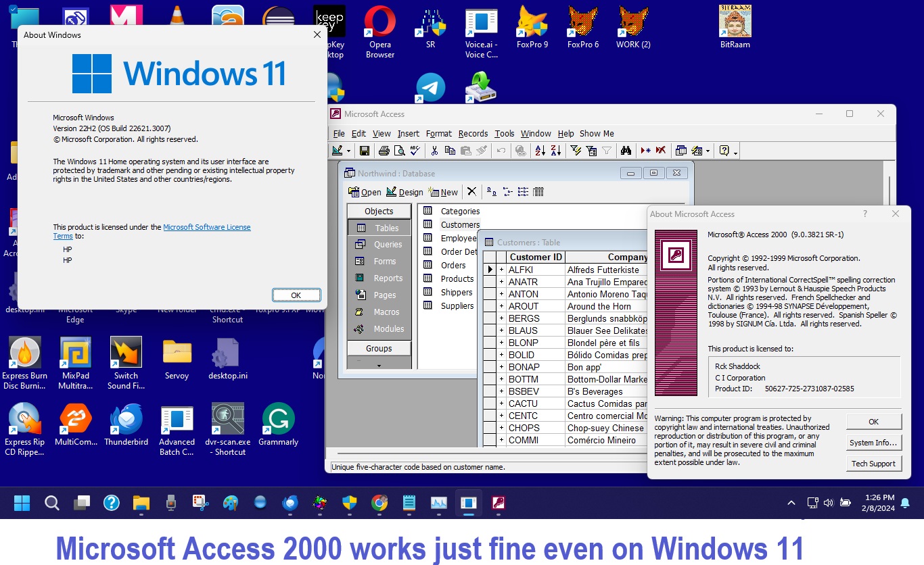Click the Delete Record toolbar icon
924x565 pixels.
tap(661, 151)
